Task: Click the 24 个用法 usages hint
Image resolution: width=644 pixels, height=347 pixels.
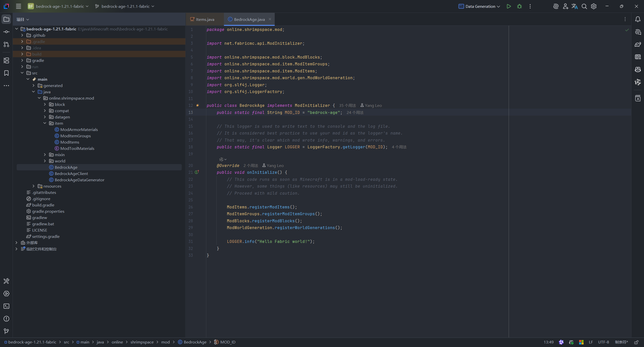Action: pyautogui.click(x=355, y=113)
